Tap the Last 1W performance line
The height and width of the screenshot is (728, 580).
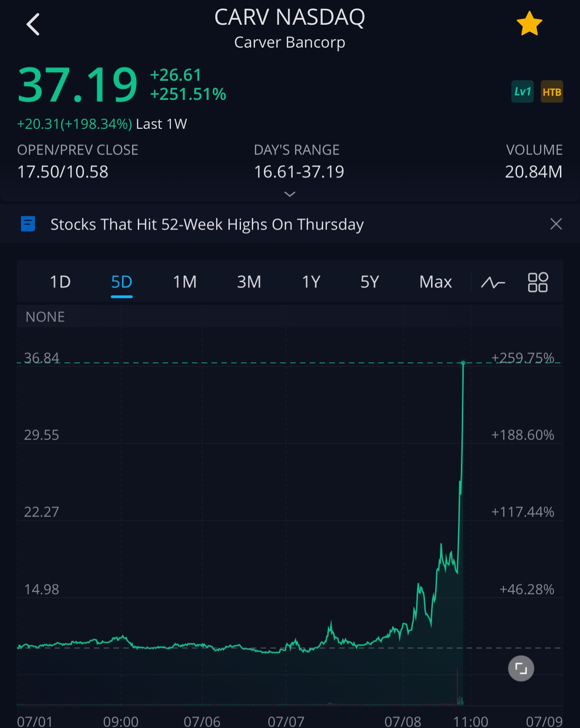[x=102, y=124]
